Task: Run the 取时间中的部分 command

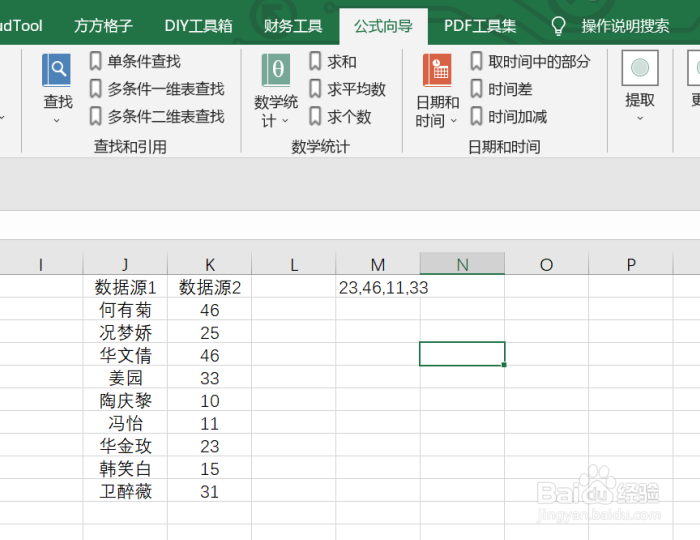Action: coord(539,61)
